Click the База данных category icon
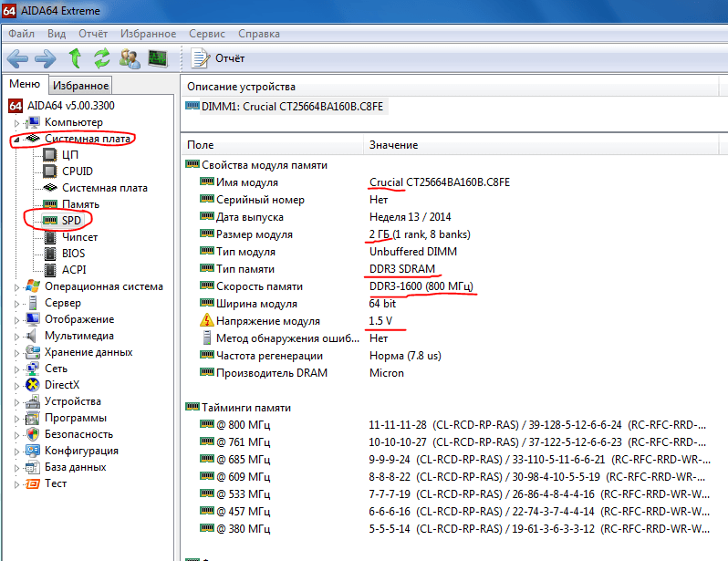This screenshot has height=561, width=728. point(33,467)
